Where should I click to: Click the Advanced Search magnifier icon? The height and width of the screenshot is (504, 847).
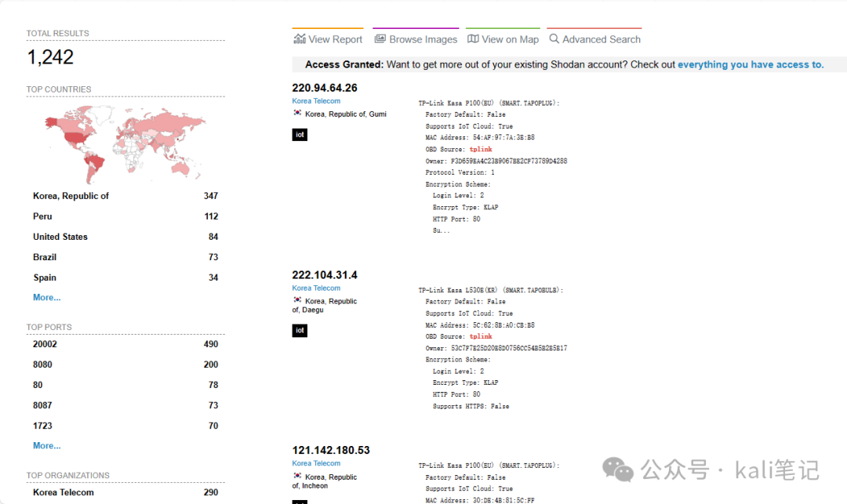click(554, 39)
